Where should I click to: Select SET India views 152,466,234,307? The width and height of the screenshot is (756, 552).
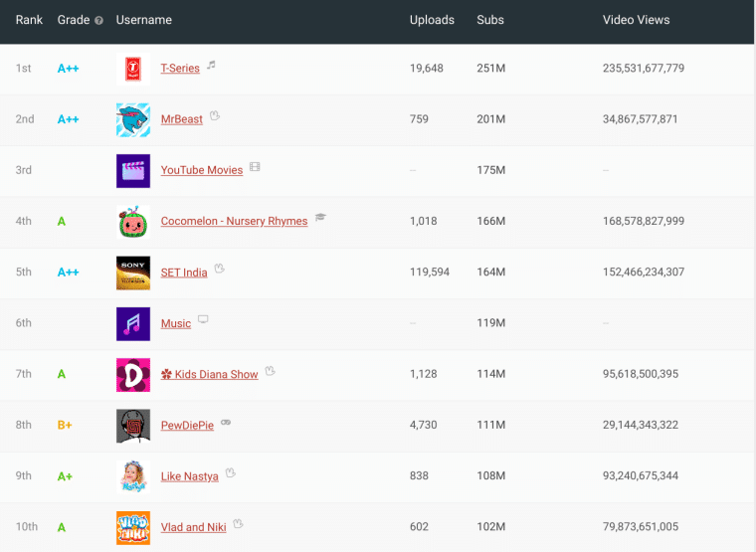[x=644, y=272]
